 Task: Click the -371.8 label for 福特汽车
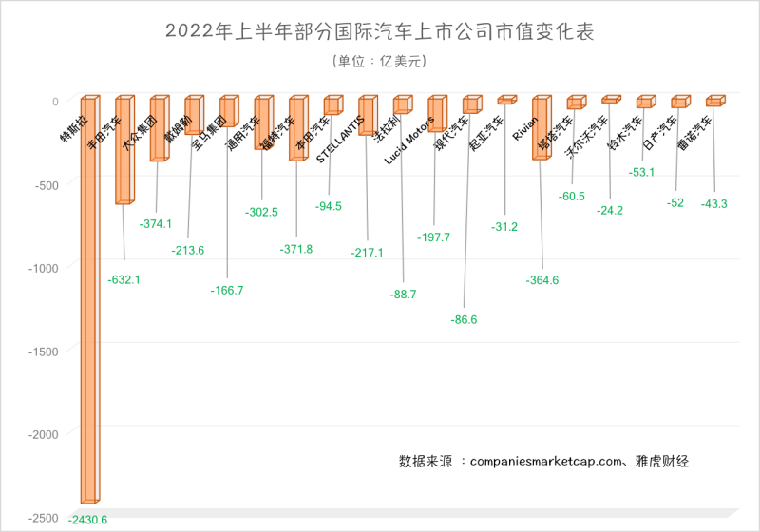[296, 248]
